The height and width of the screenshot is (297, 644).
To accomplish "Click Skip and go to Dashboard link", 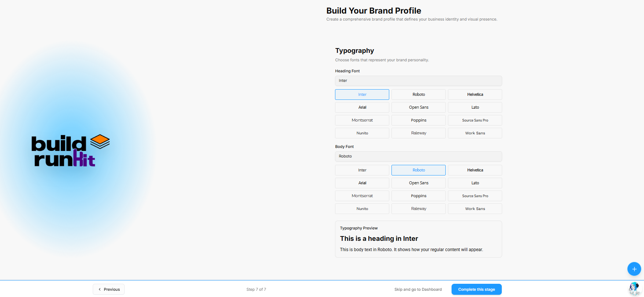I will pos(418,289).
